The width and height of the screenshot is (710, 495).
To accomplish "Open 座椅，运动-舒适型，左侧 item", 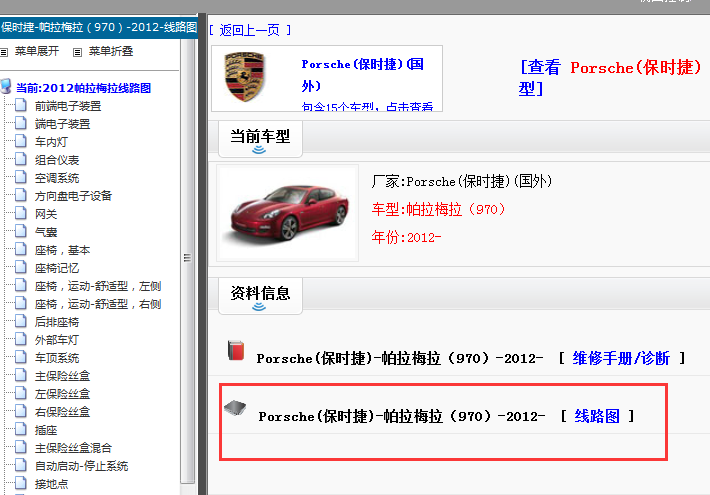I will (x=98, y=286).
